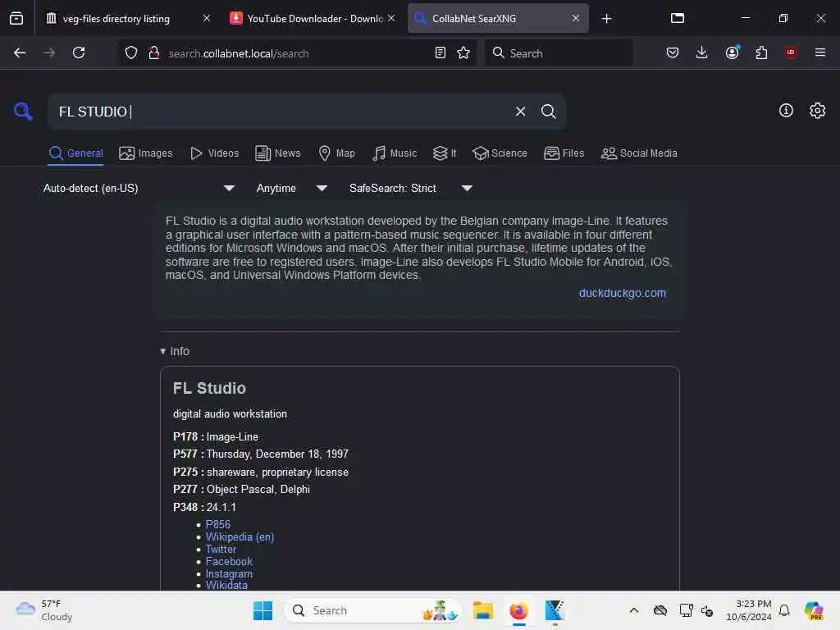Select the General search category
Viewport: 840px width, 630px height.
coord(75,153)
